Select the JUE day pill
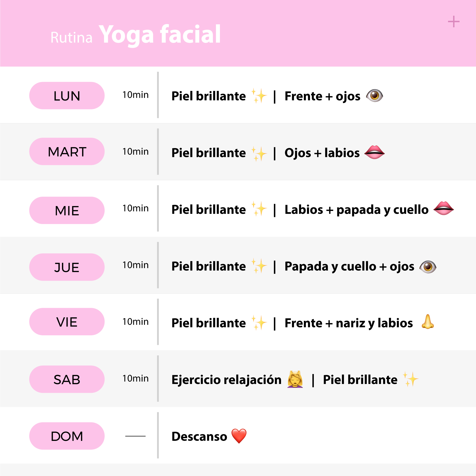Screen dimensions: 476x476 pos(67,267)
